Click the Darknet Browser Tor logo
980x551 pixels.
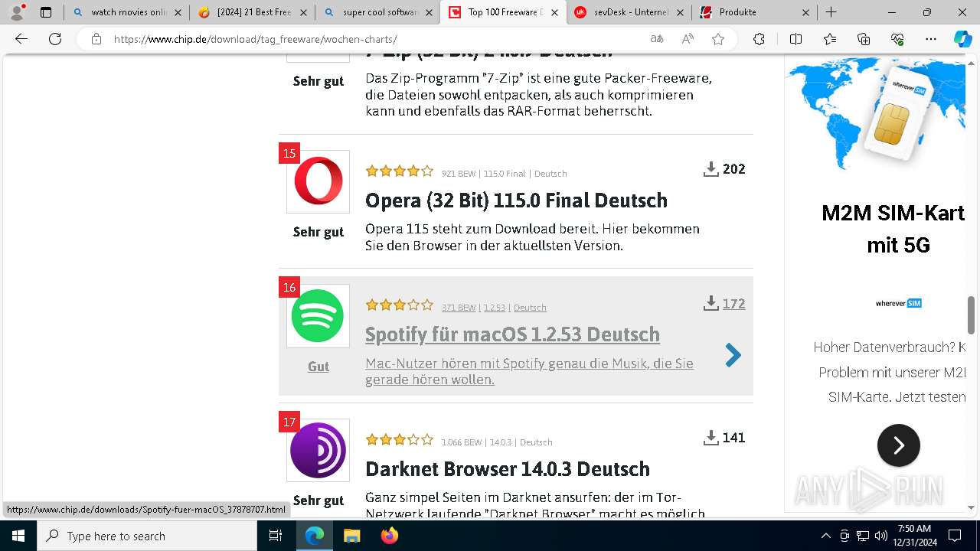point(318,450)
